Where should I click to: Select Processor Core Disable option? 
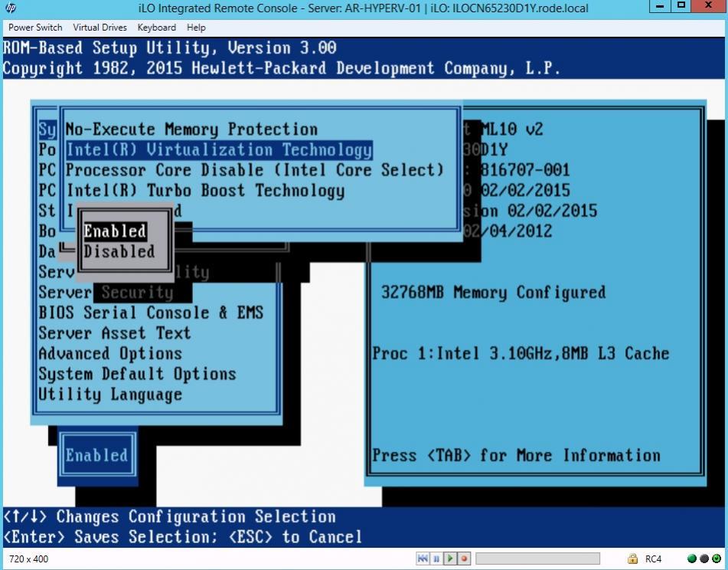click(255, 170)
